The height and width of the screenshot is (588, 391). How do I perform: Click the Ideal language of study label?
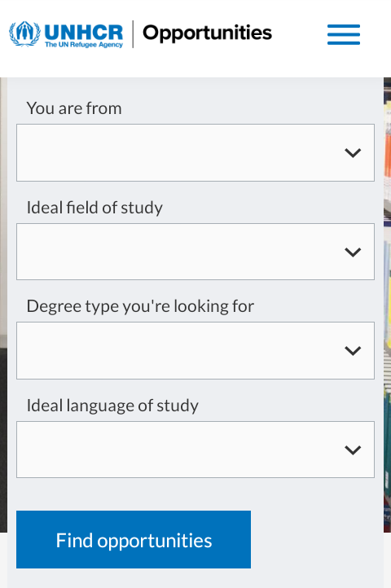click(112, 406)
